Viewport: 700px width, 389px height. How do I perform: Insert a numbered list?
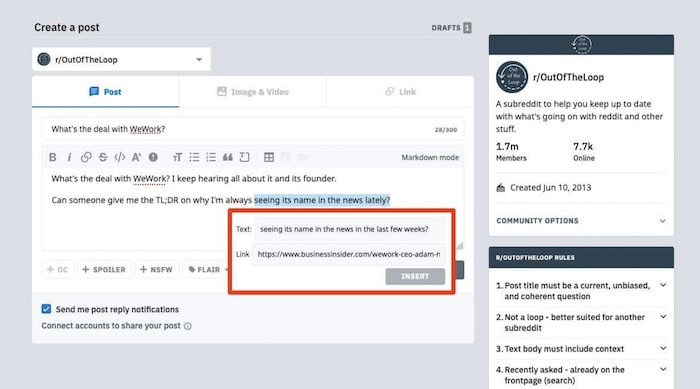211,157
